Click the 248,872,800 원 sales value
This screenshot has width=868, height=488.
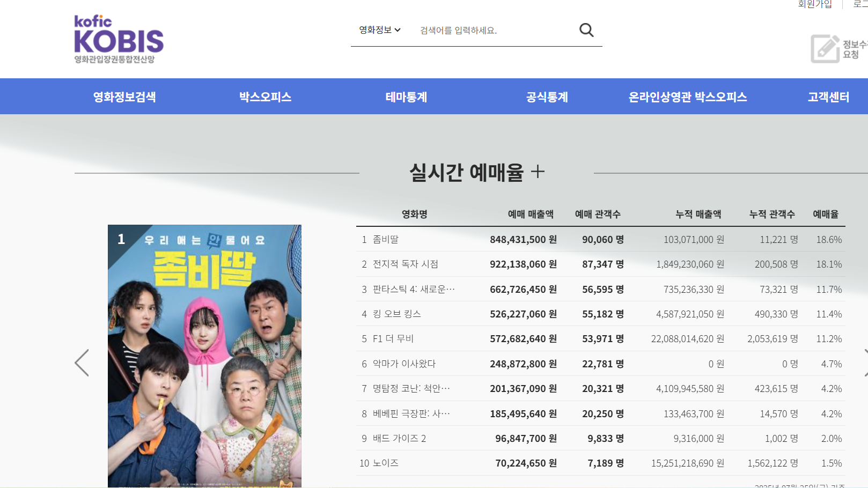523,364
